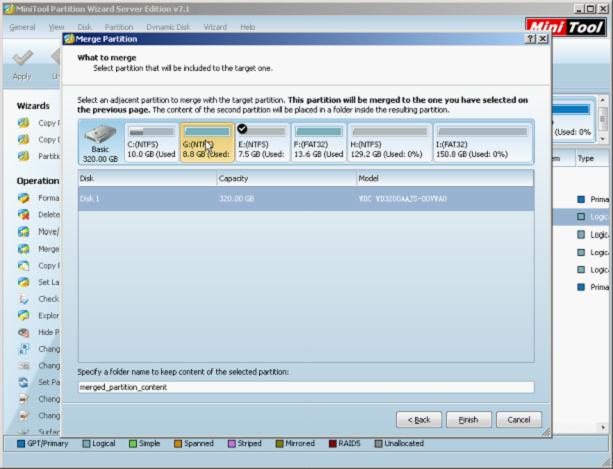Click the Format operation icon

coord(23,198)
